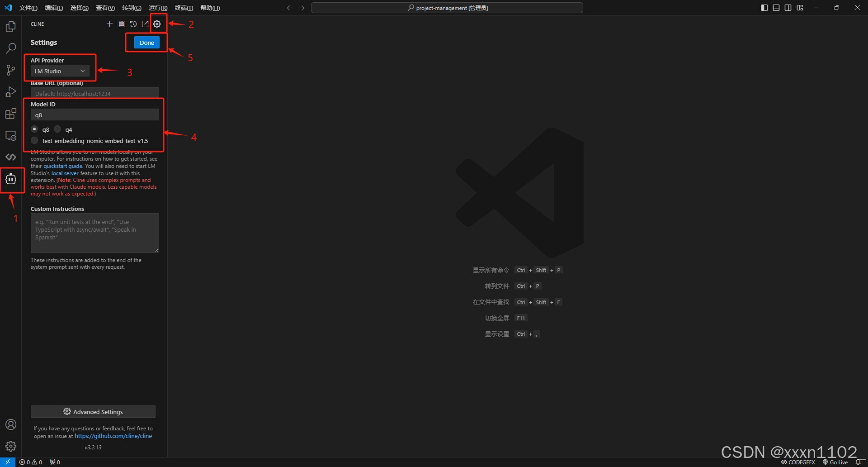Click Go Live in the status bar

pos(835,462)
